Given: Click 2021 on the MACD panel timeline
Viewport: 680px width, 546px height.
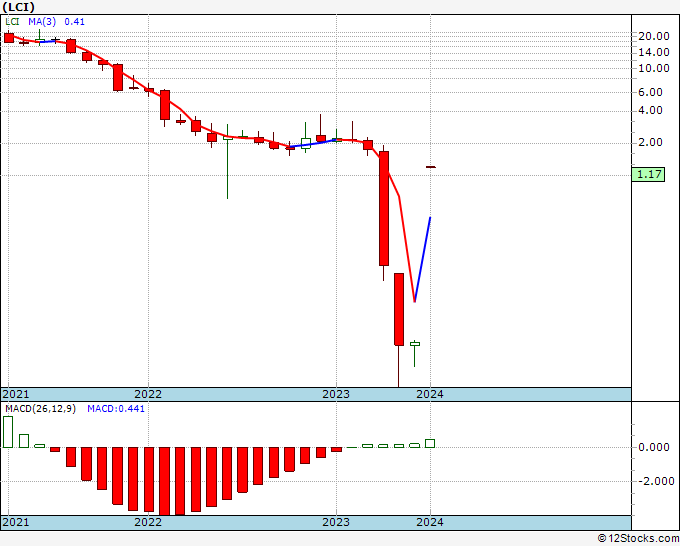Looking at the screenshot, I should (x=16, y=522).
